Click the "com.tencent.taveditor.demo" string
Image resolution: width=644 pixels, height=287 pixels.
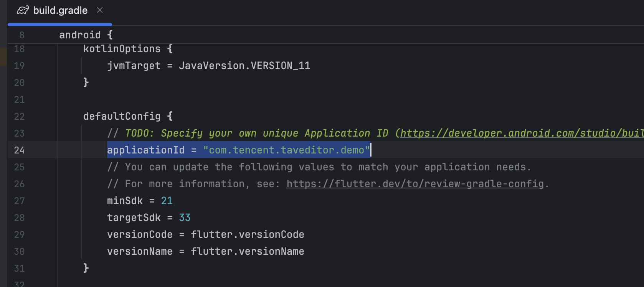pyautogui.click(x=286, y=150)
